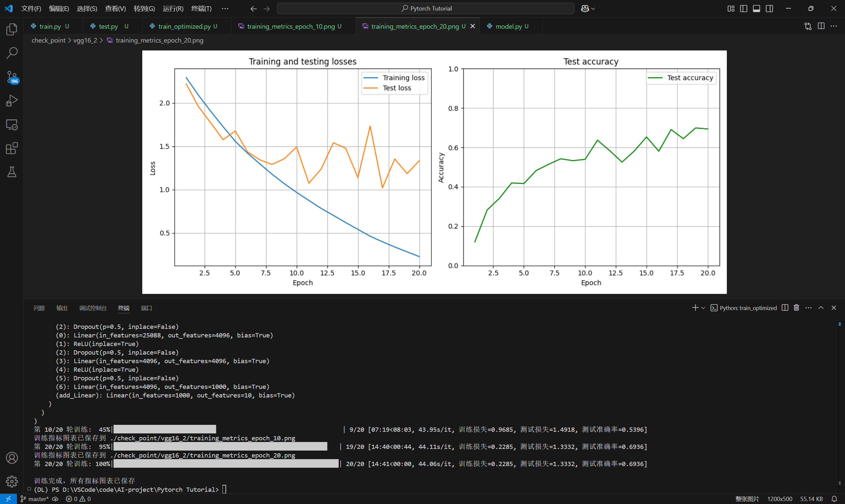This screenshot has width=845, height=504.
Task: Open new terminal launch profile dropdown
Action: click(x=703, y=308)
